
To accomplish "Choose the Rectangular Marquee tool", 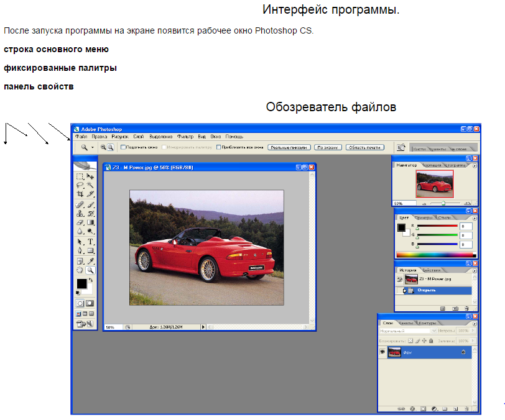I will 80,176.
